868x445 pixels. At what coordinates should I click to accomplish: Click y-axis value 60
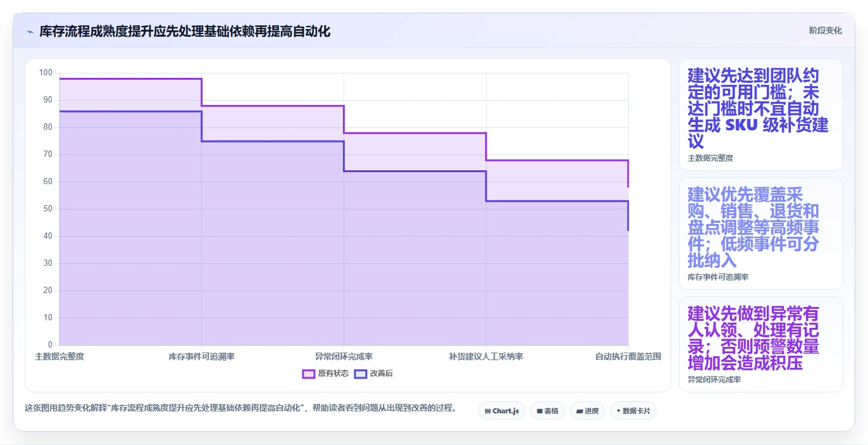click(x=48, y=182)
